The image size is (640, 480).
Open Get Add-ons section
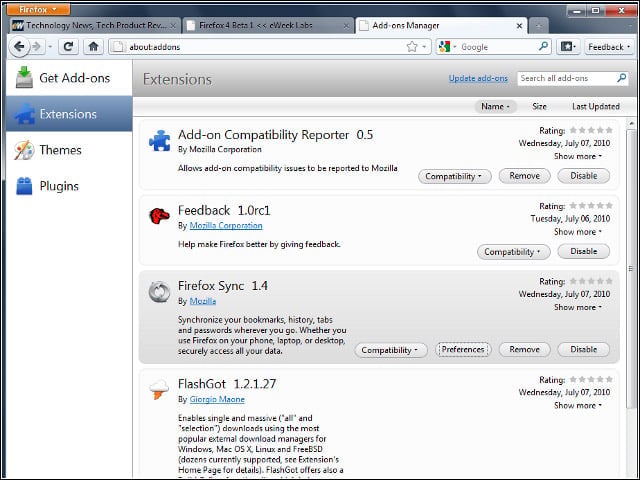pyautogui.click(x=69, y=78)
